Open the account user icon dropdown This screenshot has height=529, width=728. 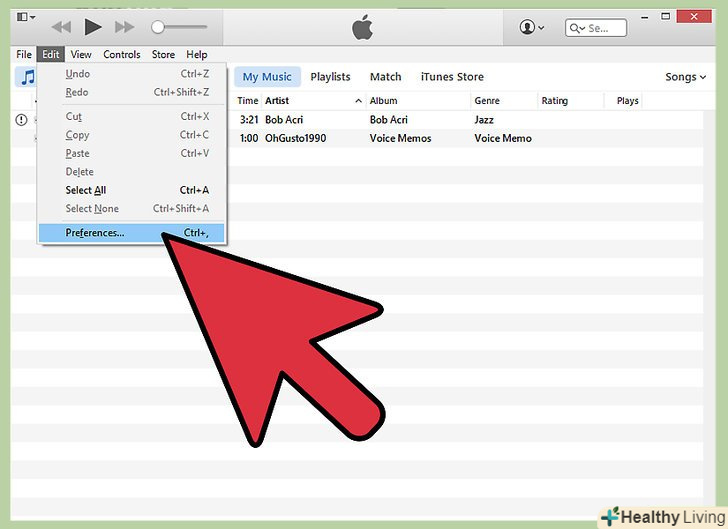(532, 27)
